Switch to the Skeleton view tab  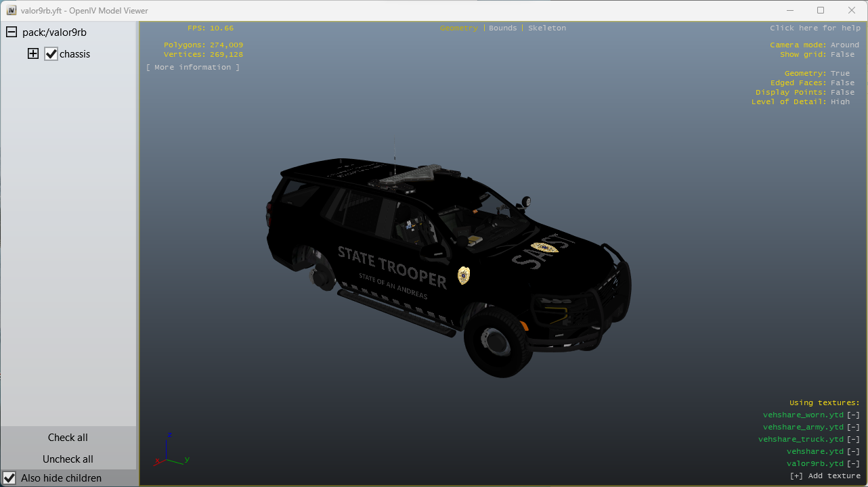pyautogui.click(x=546, y=28)
